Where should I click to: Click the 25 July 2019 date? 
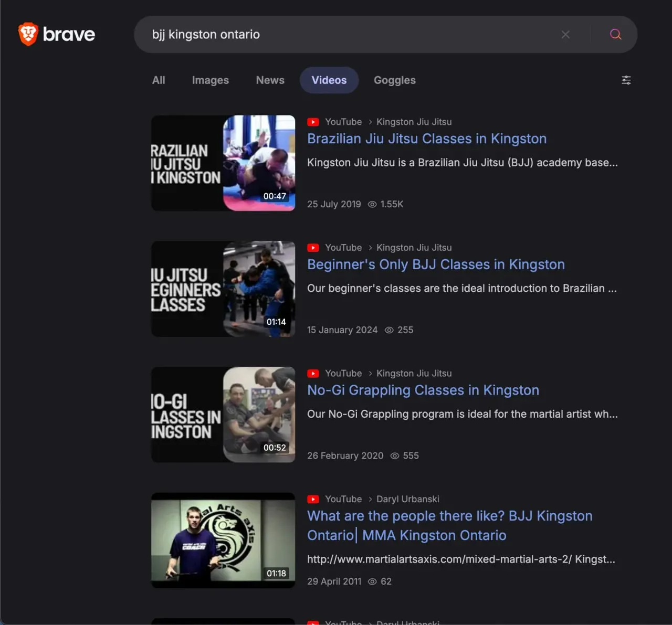pyautogui.click(x=334, y=204)
